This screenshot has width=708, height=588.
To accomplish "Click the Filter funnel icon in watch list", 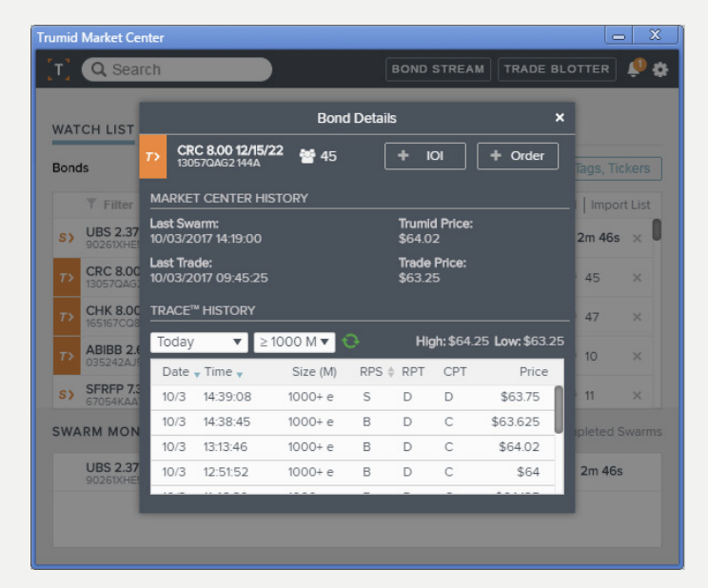I will [x=91, y=204].
